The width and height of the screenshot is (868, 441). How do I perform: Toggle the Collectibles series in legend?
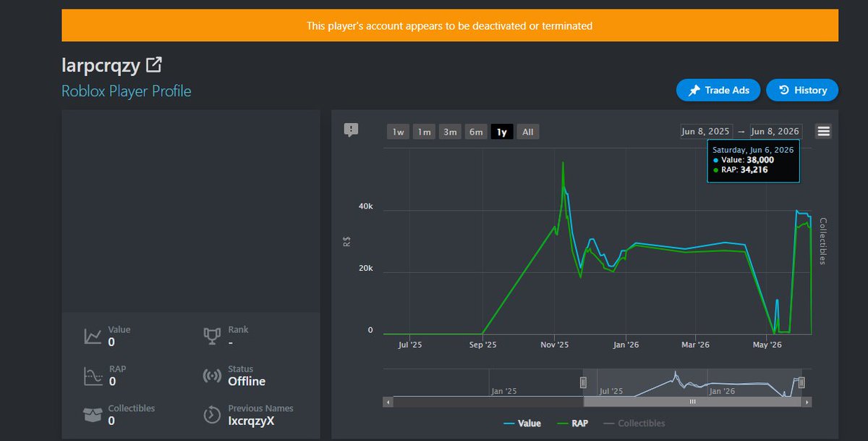point(634,423)
